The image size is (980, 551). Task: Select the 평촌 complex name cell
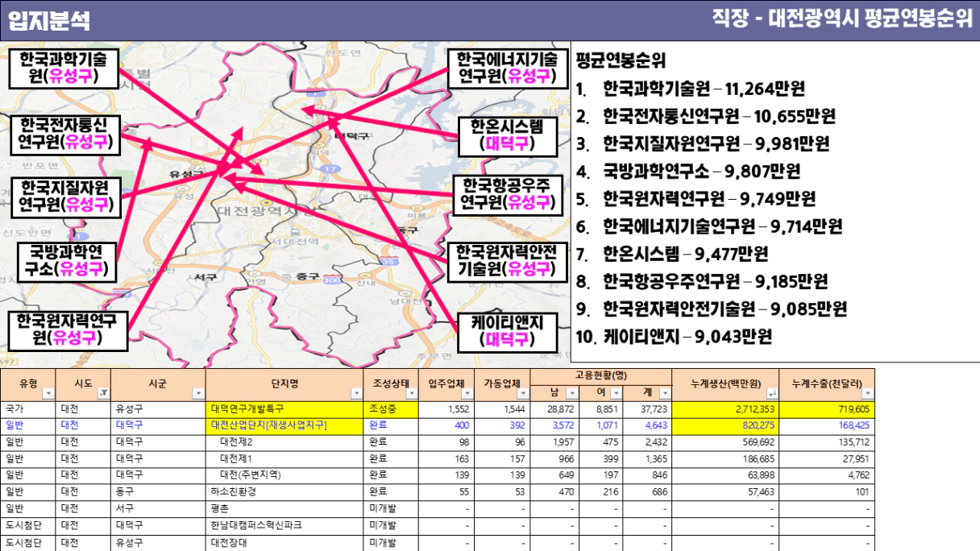click(284, 508)
